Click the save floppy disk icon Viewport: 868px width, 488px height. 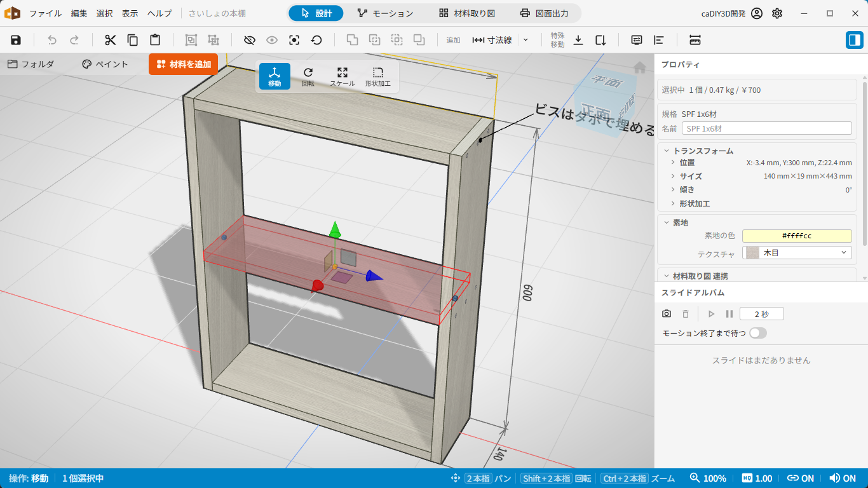16,40
